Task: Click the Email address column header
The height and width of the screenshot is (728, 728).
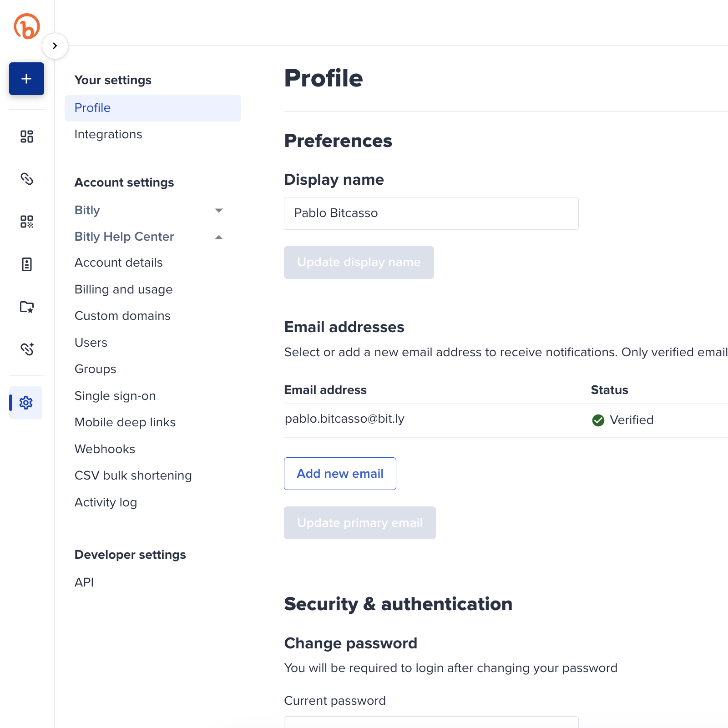Action: pyautogui.click(x=325, y=390)
